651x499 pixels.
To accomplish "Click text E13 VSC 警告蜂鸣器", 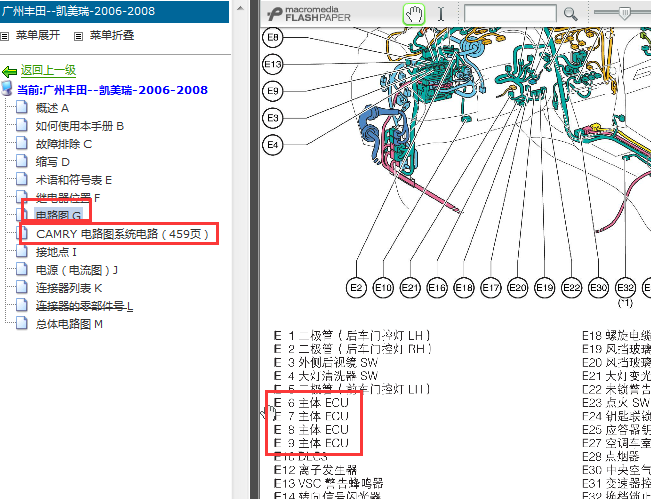I will pyautogui.click(x=328, y=483).
